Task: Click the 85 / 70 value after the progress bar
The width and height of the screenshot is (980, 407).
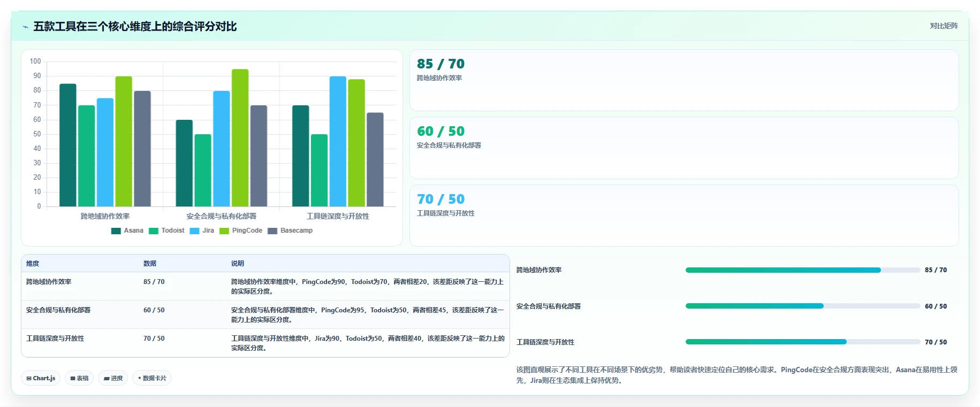Action: pyautogui.click(x=936, y=270)
